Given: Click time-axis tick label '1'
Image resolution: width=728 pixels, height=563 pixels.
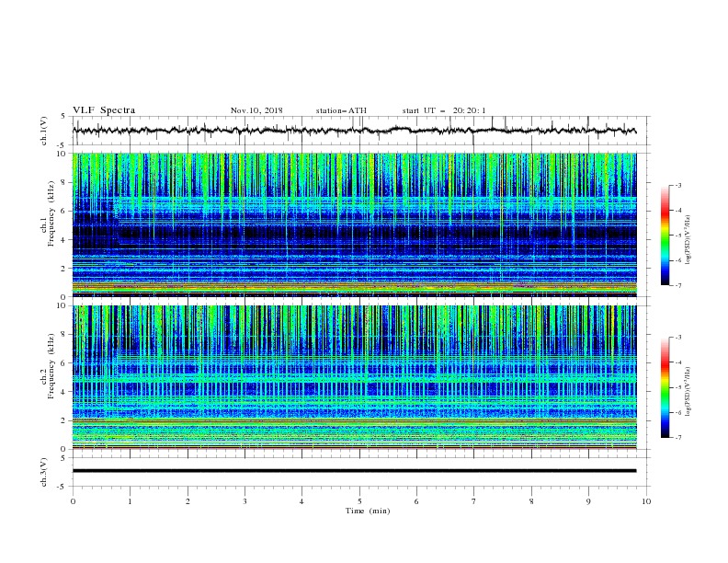Looking at the screenshot, I should (x=130, y=501).
